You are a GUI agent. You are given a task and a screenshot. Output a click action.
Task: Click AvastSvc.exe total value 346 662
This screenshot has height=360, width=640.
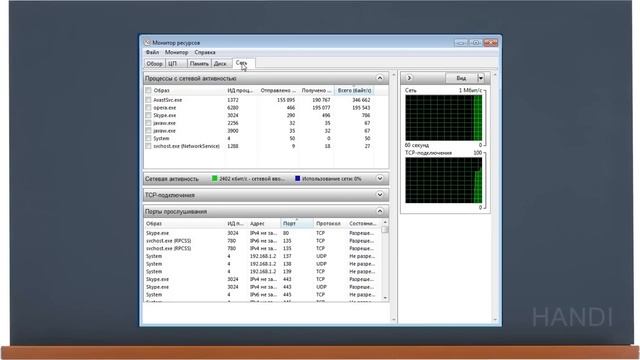coord(361,100)
